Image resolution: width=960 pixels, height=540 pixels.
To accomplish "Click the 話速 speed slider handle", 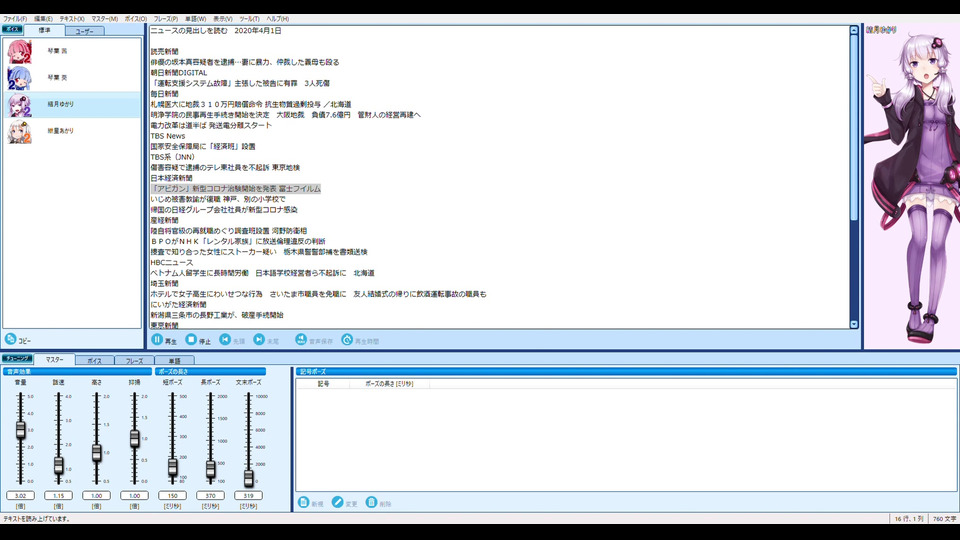I will click(x=59, y=465).
